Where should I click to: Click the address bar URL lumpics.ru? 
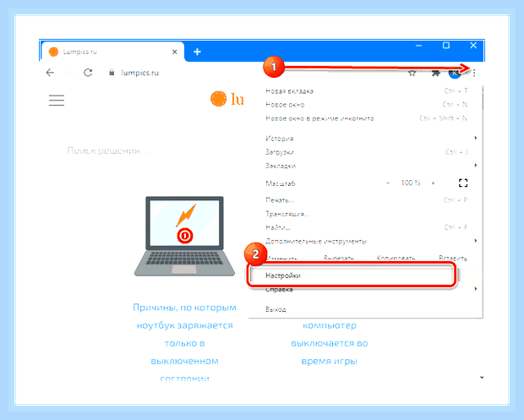tap(140, 73)
